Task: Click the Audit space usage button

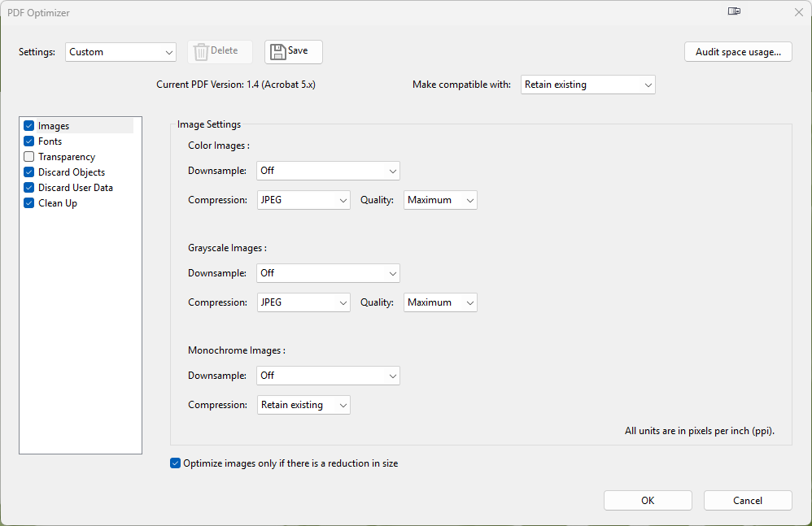Action: coord(738,52)
